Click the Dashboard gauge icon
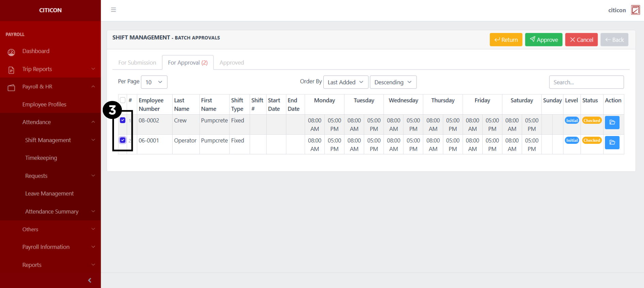Screen dimensions: 644x288 11,52
